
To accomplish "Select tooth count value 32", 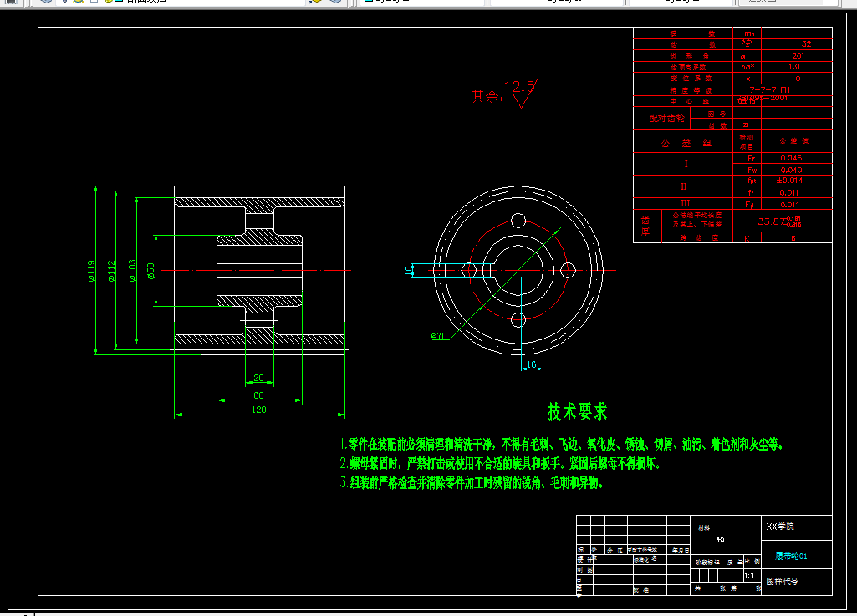I will coord(807,43).
